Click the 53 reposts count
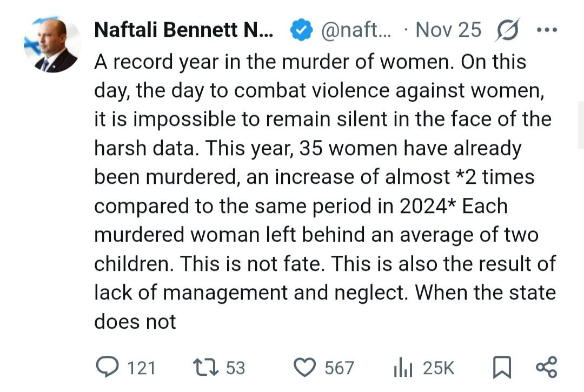Screen dimensions: 584x392 235,368
